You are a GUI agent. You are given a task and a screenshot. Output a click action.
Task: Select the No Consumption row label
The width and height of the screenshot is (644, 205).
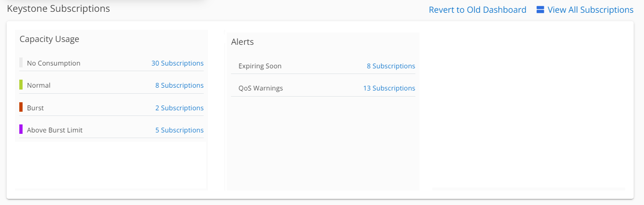(x=54, y=63)
